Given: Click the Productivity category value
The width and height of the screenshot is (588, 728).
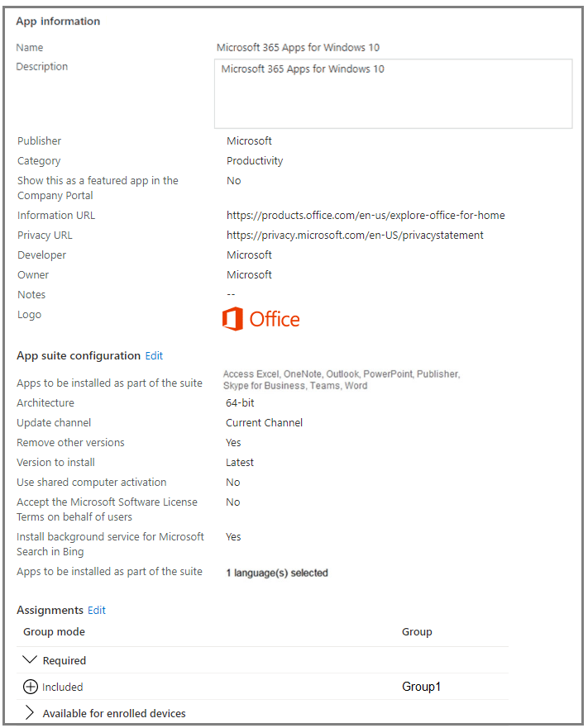Looking at the screenshot, I should pos(255,161).
